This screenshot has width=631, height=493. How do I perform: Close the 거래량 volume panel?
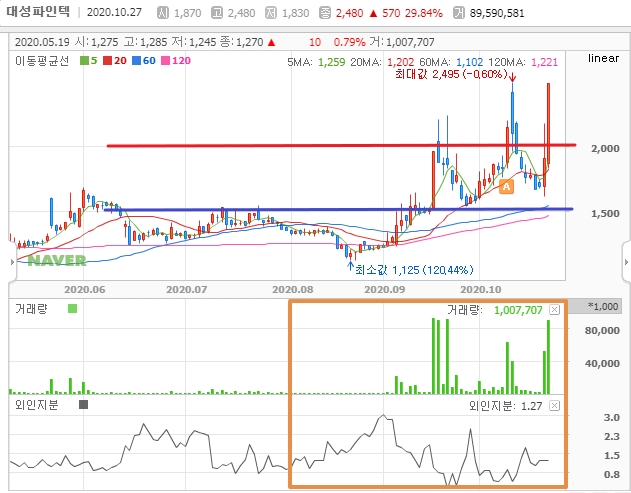click(555, 309)
